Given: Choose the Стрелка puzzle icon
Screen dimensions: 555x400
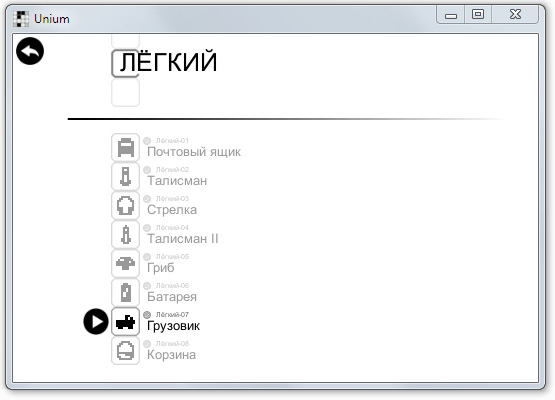Looking at the screenshot, I should 125,205.
